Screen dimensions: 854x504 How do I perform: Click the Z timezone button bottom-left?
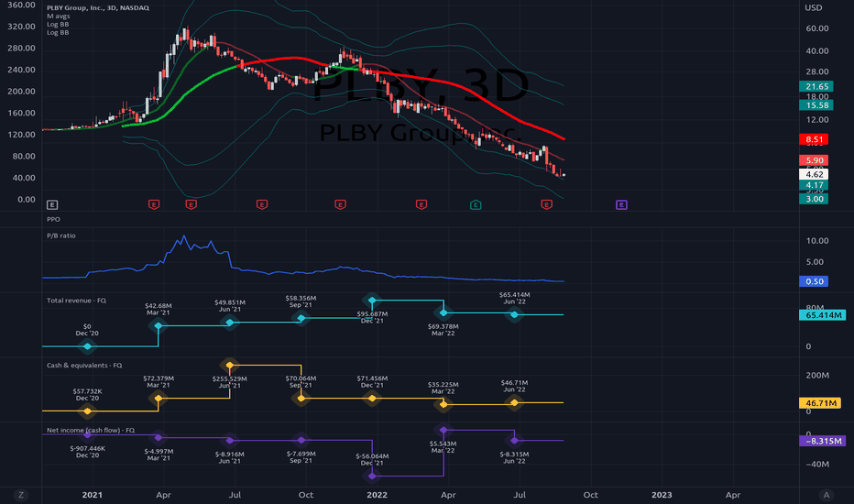click(x=21, y=495)
